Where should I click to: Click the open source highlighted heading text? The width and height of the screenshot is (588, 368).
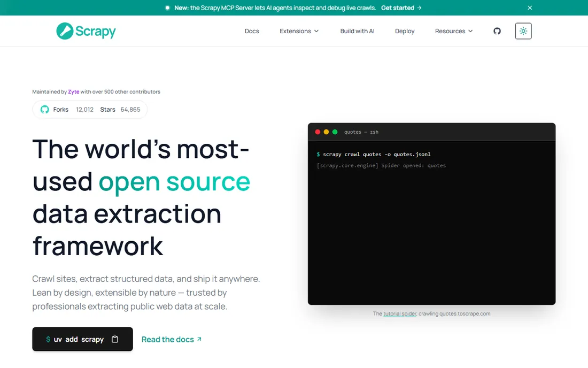[174, 182]
